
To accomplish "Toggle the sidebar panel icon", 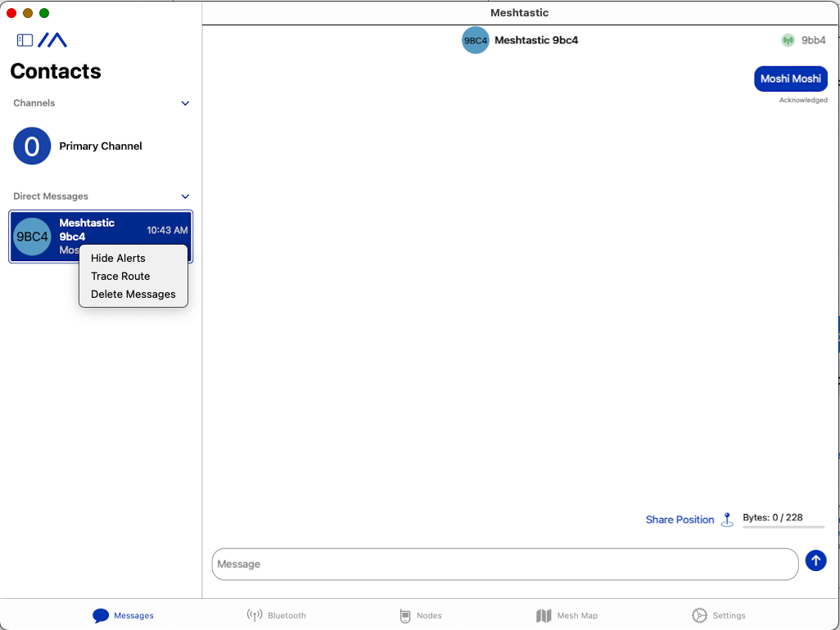I will coord(25,40).
